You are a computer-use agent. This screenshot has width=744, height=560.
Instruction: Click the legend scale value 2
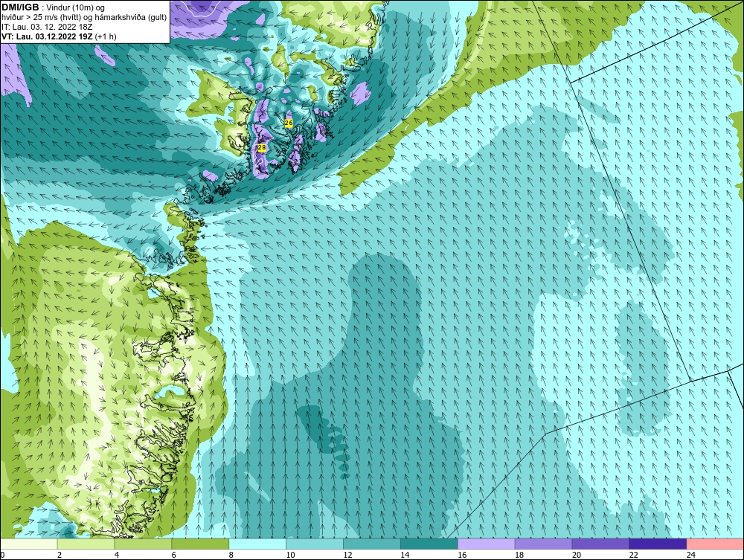click(x=60, y=555)
